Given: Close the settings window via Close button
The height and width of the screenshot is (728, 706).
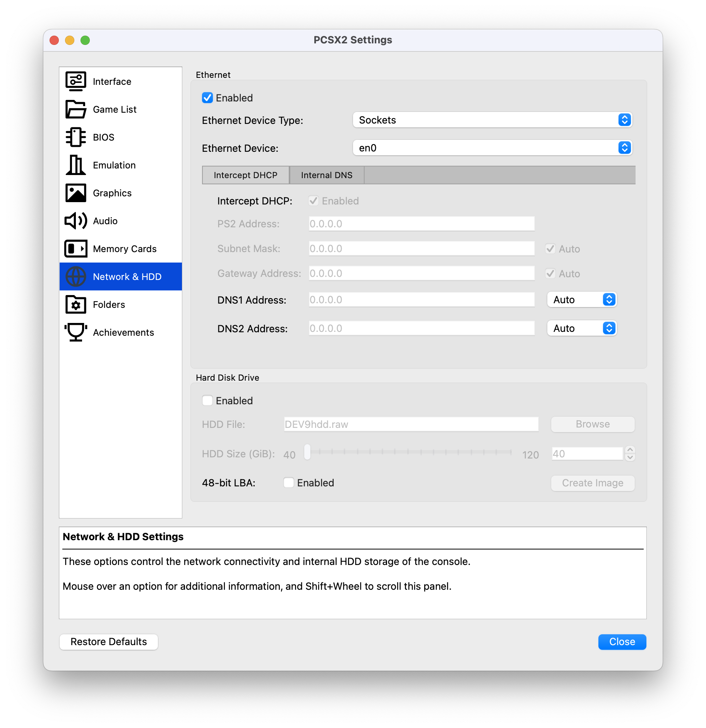Looking at the screenshot, I should tap(622, 642).
